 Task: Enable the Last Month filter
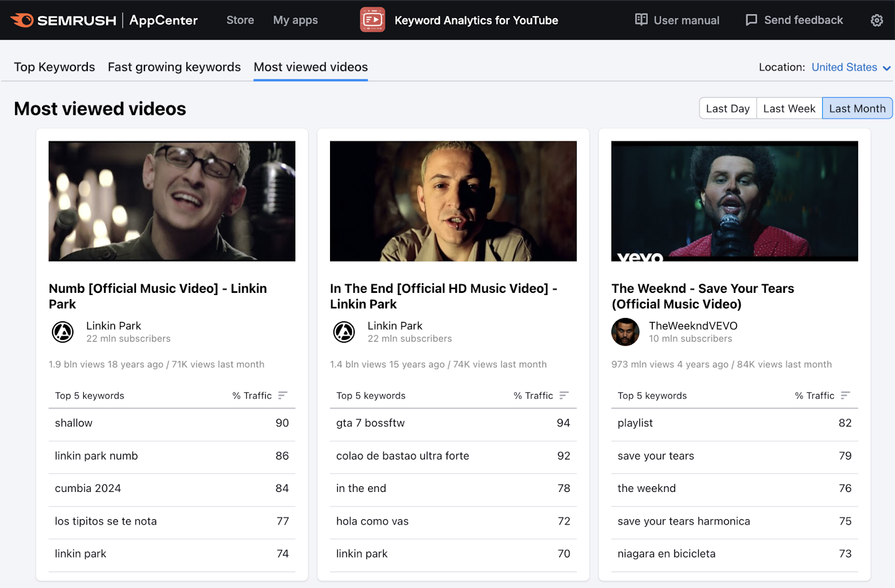pos(857,108)
